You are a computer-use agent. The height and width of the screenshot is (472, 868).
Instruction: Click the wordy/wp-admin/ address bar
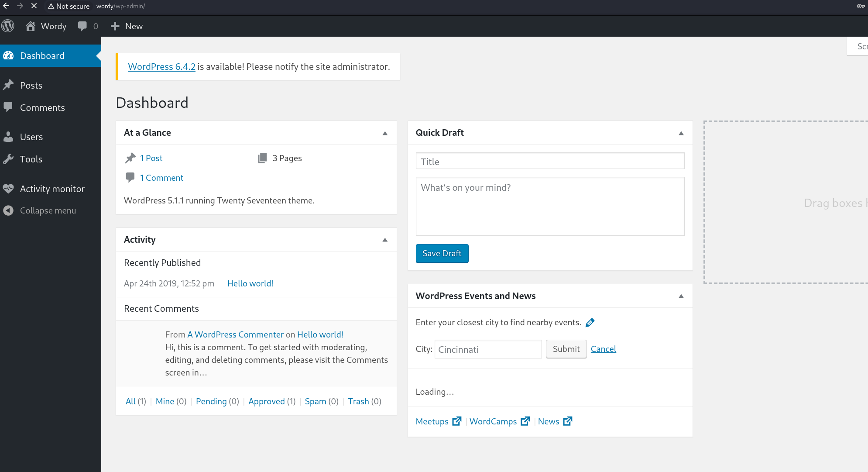click(120, 6)
